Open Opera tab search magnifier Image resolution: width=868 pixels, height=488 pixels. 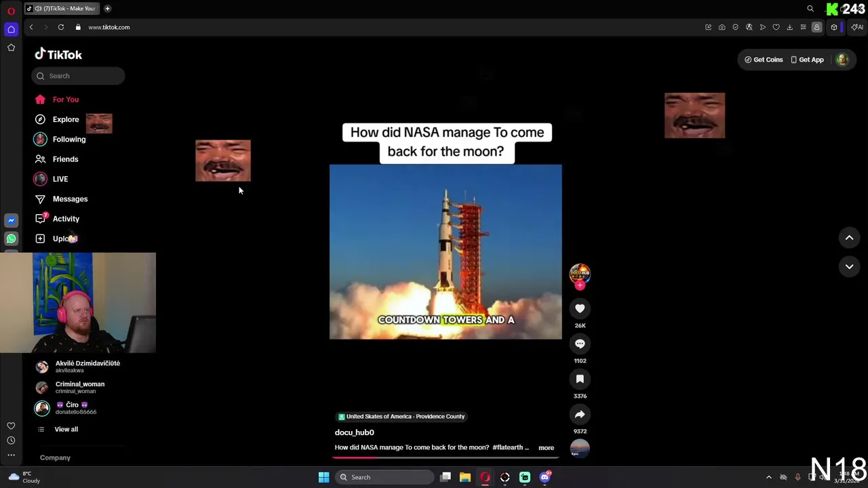[x=810, y=9]
